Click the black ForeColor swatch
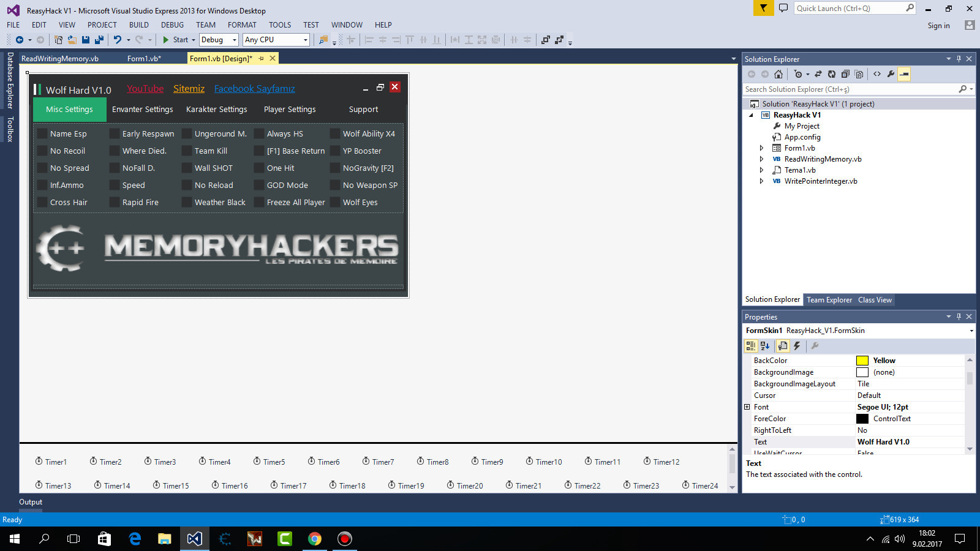This screenshot has height=551, width=980. pyautogui.click(x=862, y=419)
